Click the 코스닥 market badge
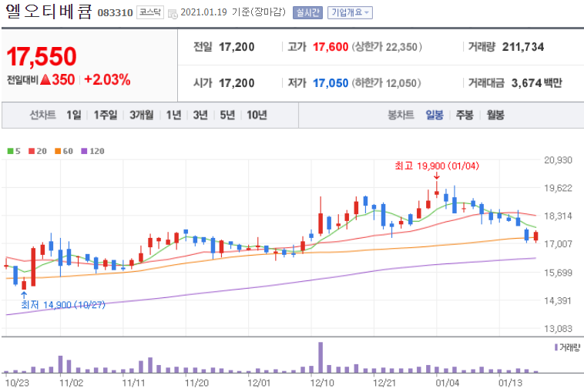The height and width of the screenshot is (392, 584). [150, 12]
